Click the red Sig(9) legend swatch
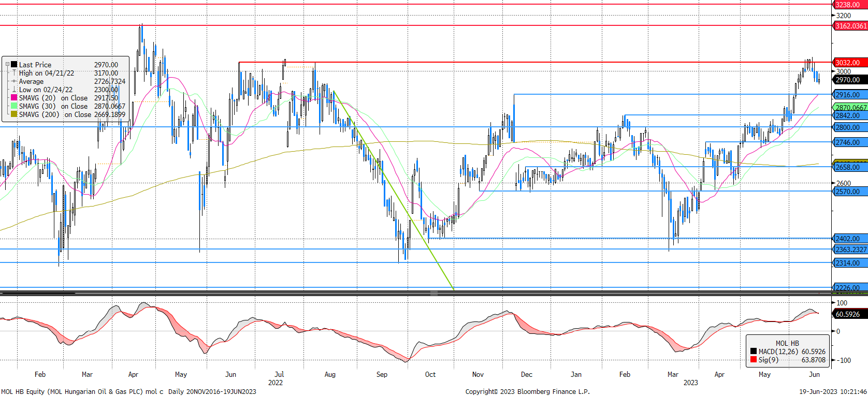 tap(753, 360)
